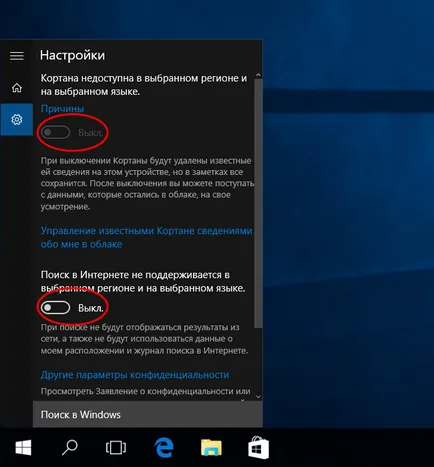Toggle the disabled Cortana switch under Причины

click(x=55, y=132)
